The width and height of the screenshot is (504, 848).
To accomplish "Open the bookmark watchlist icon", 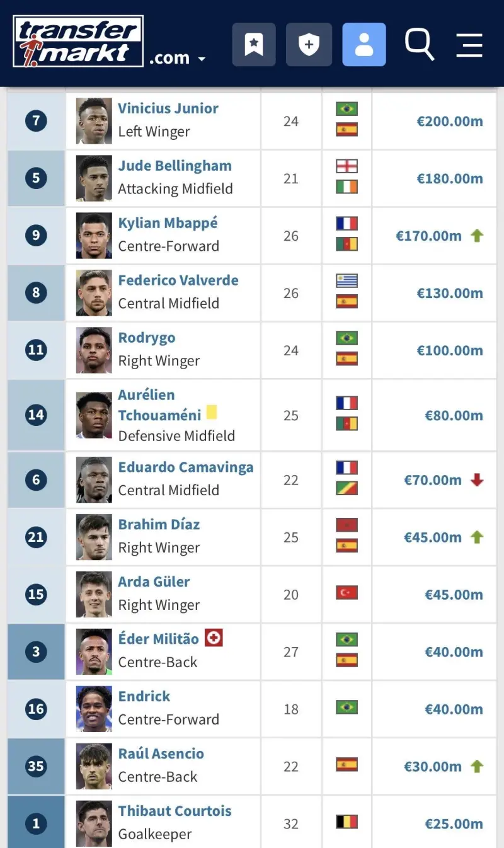I will click(x=254, y=45).
